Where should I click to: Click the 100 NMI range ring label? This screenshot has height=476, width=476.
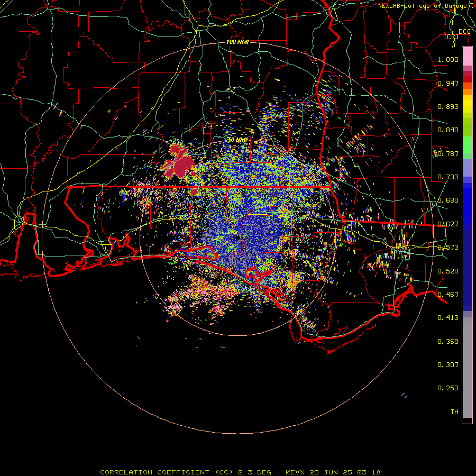tap(237, 42)
